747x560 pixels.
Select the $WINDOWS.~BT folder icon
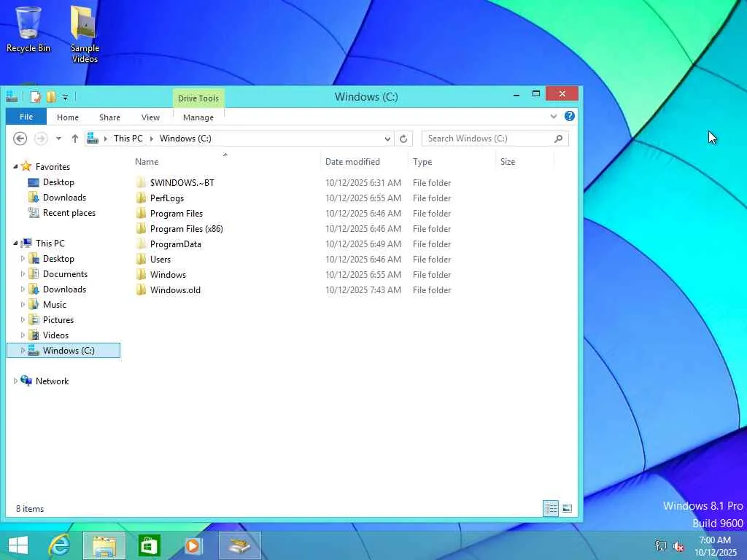coord(141,182)
